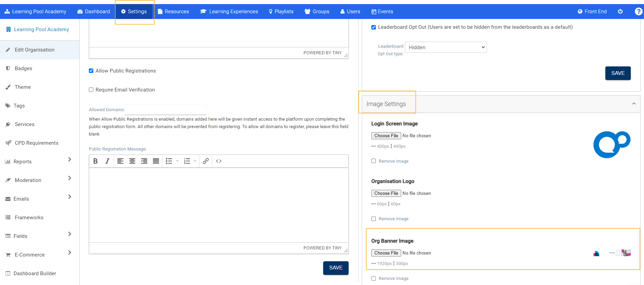Insert a link using editor toolbar

click(x=206, y=161)
